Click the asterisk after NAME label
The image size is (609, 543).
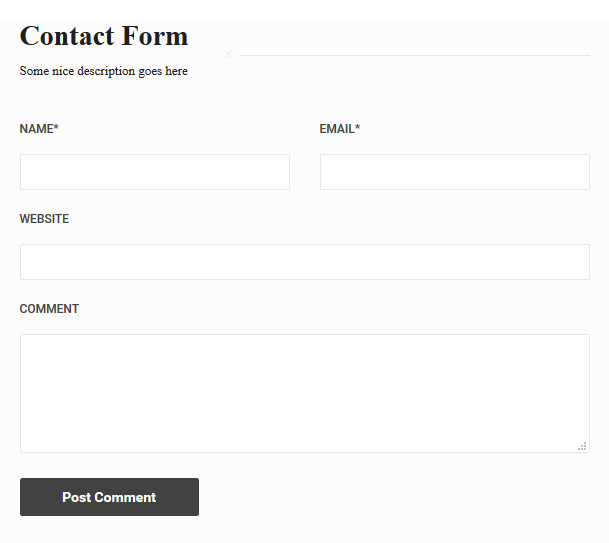click(56, 128)
